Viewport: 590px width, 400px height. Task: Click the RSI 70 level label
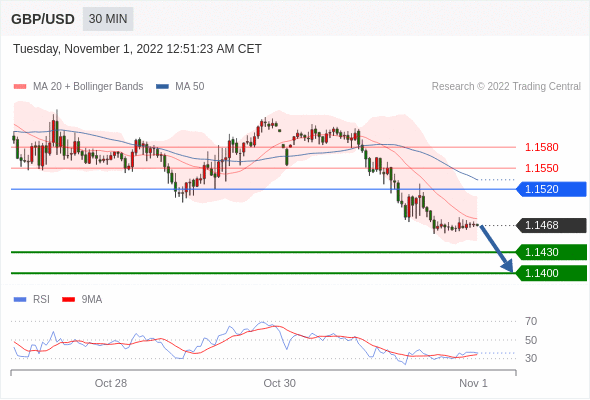pos(531,321)
